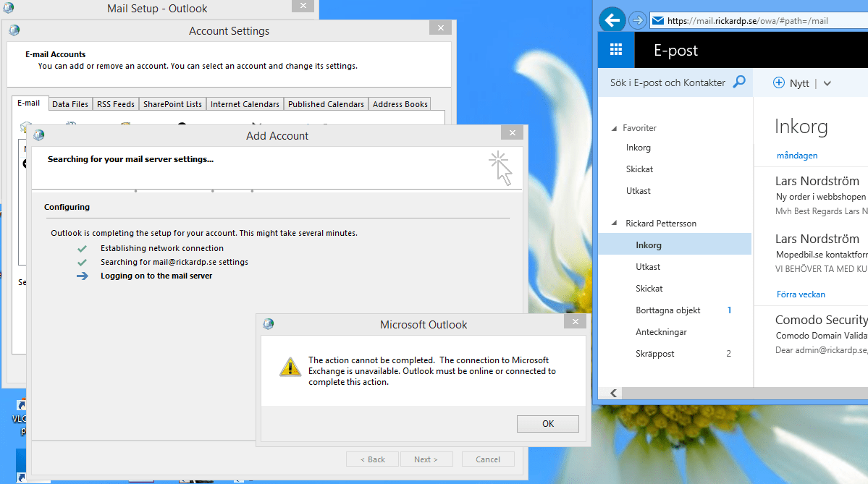Close the Account Settings window
Image resolution: width=868 pixels, height=484 pixels.
pyautogui.click(x=440, y=27)
